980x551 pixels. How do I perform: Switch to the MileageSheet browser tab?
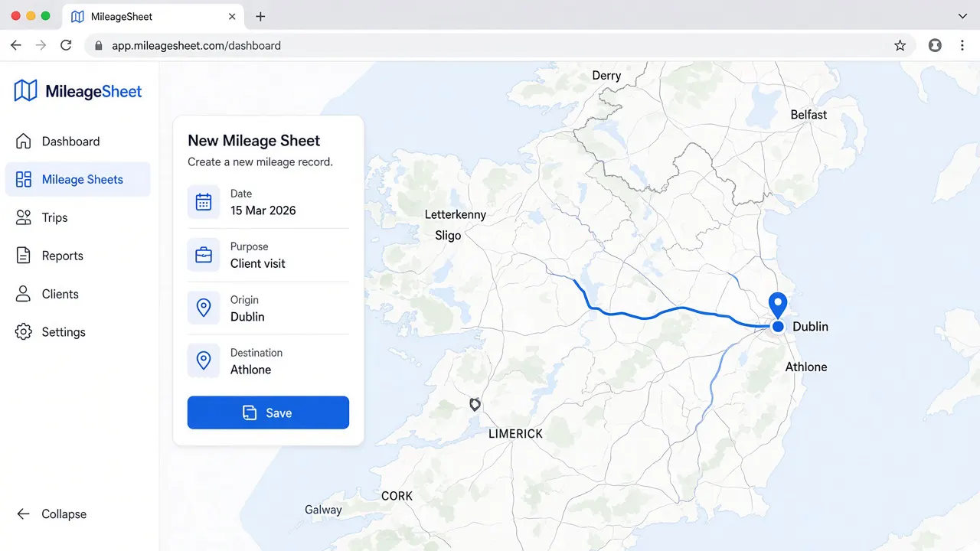click(152, 17)
